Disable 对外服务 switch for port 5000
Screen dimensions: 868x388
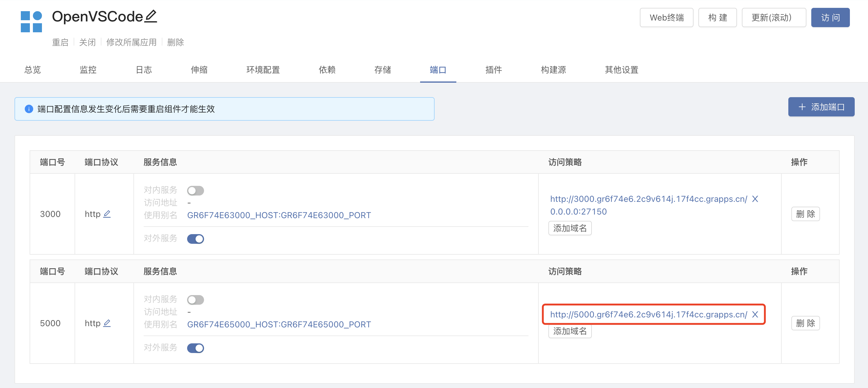pyautogui.click(x=196, y=348)
